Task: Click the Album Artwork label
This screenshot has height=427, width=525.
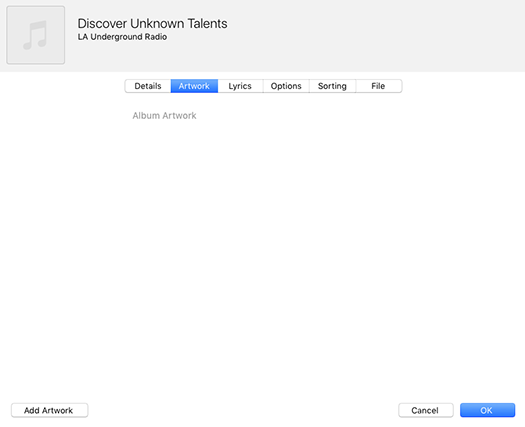Action: pyautogui.click(x=164, y=116)
